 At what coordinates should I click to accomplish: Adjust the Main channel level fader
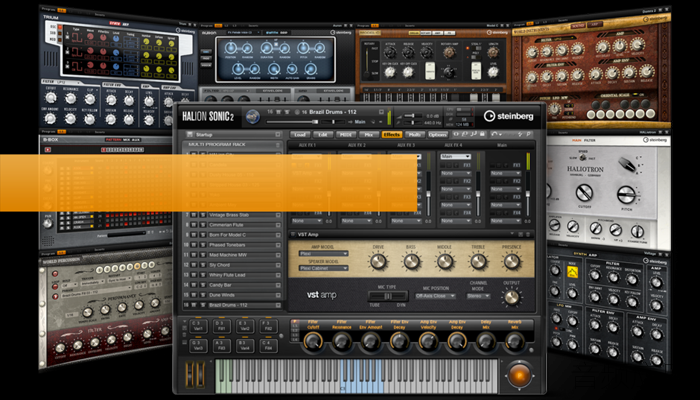click(x=528, y=195)
